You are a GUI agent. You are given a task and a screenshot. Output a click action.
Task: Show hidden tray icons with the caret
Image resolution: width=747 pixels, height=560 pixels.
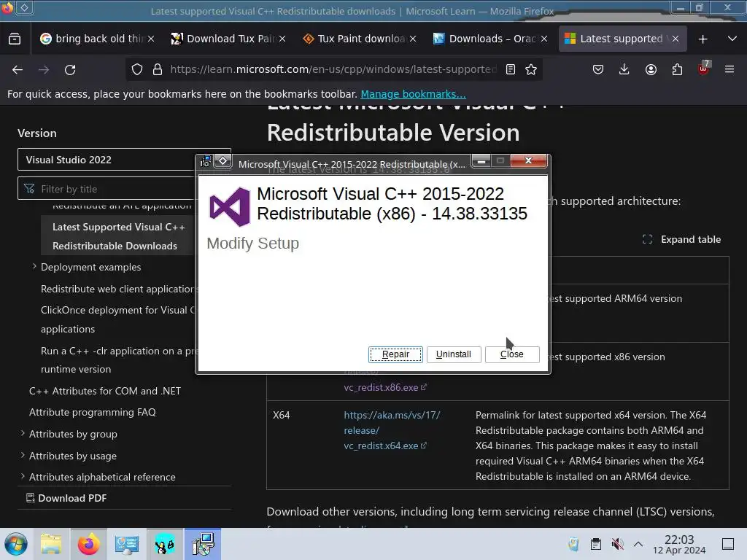click(638, 544)
